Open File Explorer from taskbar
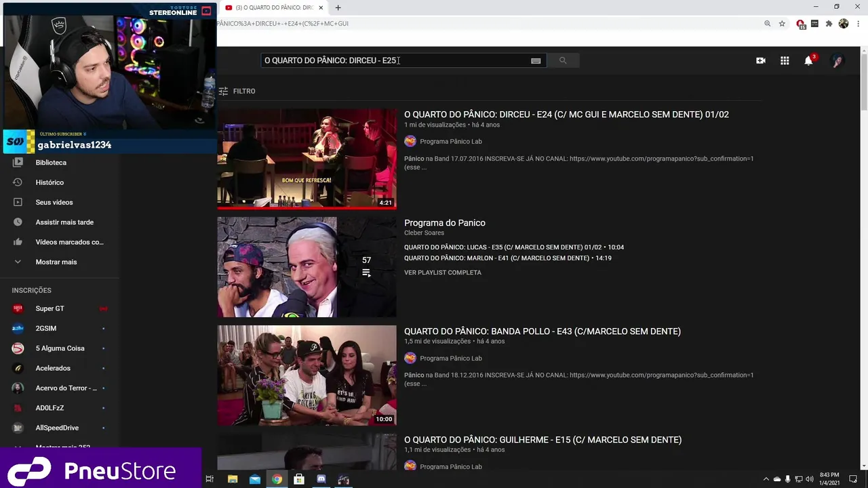Viewport: 868px width, 488px height. coord(233,479)
